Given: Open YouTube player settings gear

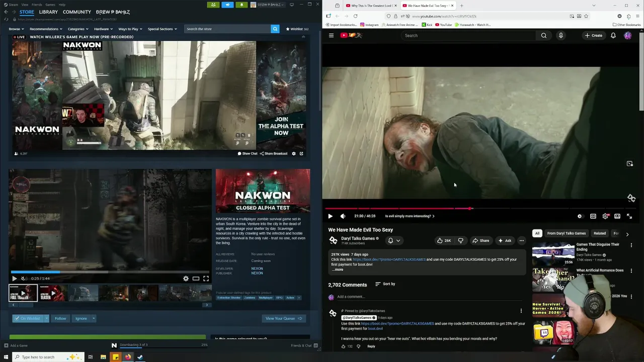Looking at the screenshot, I should 605,216.
